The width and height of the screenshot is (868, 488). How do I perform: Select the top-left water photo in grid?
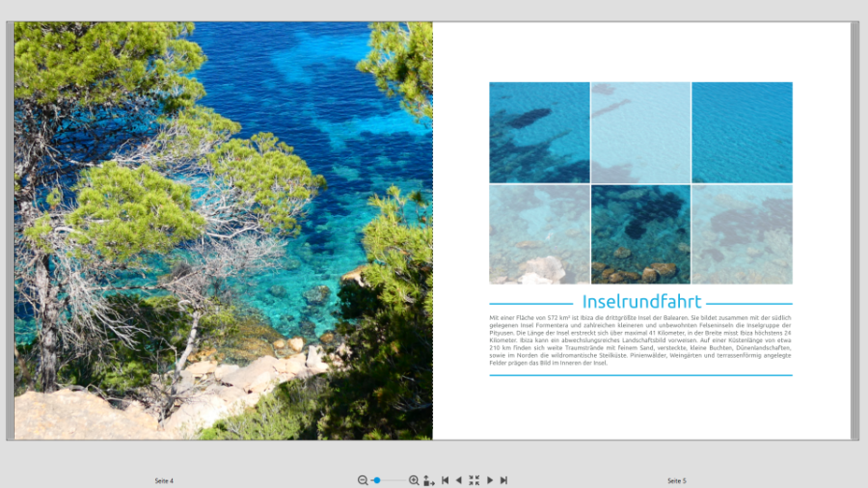pyautogui.click(x=539, y=132)
